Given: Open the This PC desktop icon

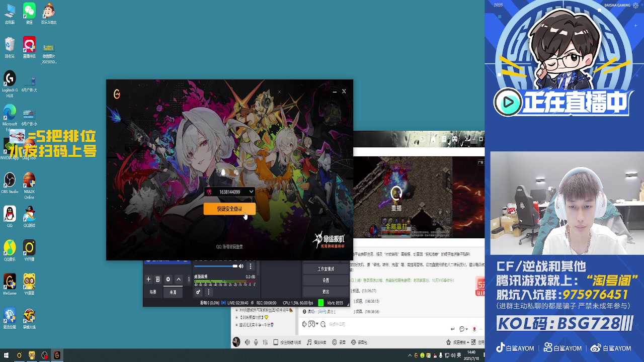Looking at the screenshot, I should (10, 14).
